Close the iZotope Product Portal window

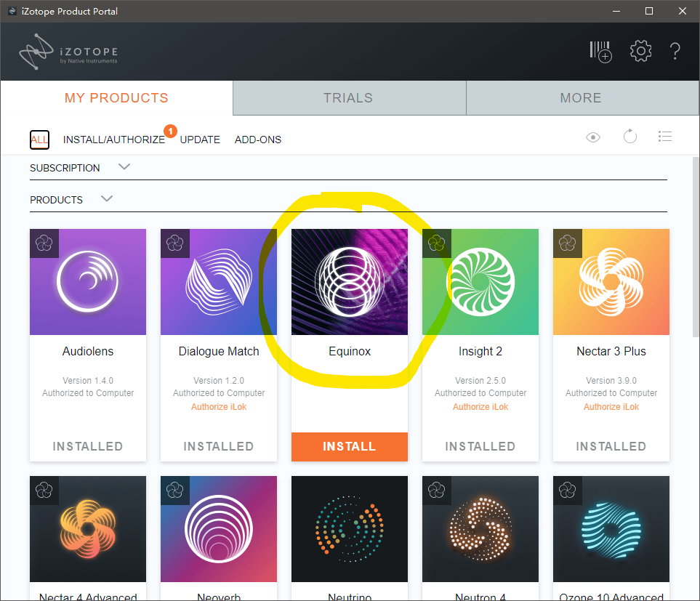(682, 11)
